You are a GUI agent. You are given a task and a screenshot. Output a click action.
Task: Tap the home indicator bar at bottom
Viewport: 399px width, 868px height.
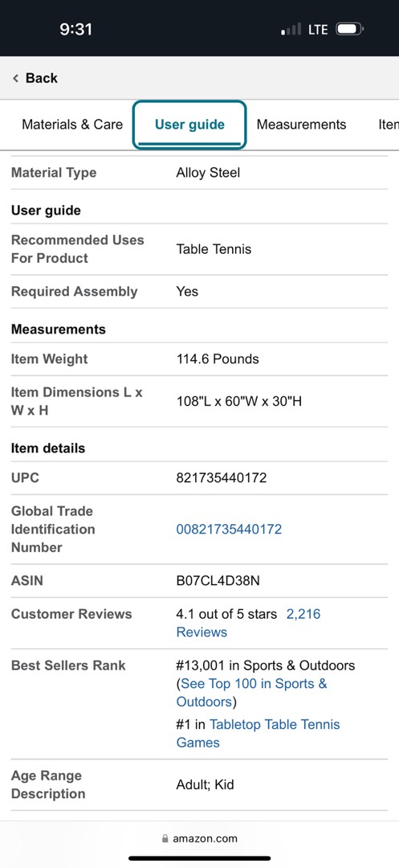pyautogui.click(x=199, y=858)
